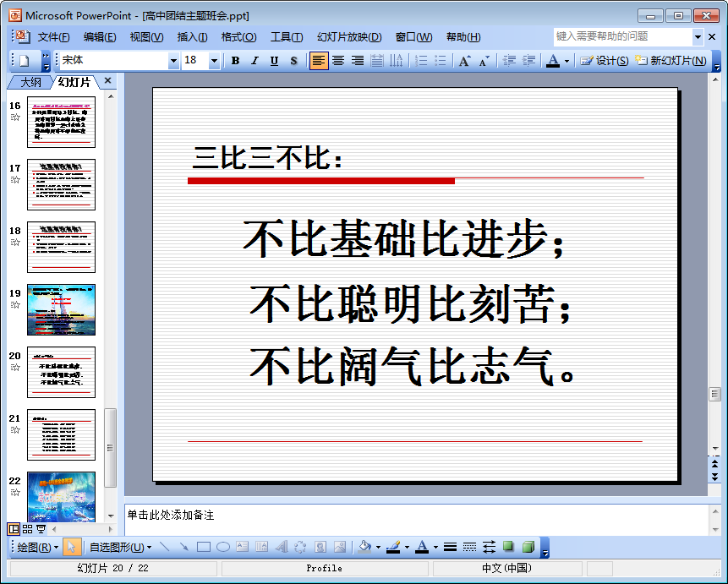
Task: Open the 编辑(E) menu
Action: 100,37
